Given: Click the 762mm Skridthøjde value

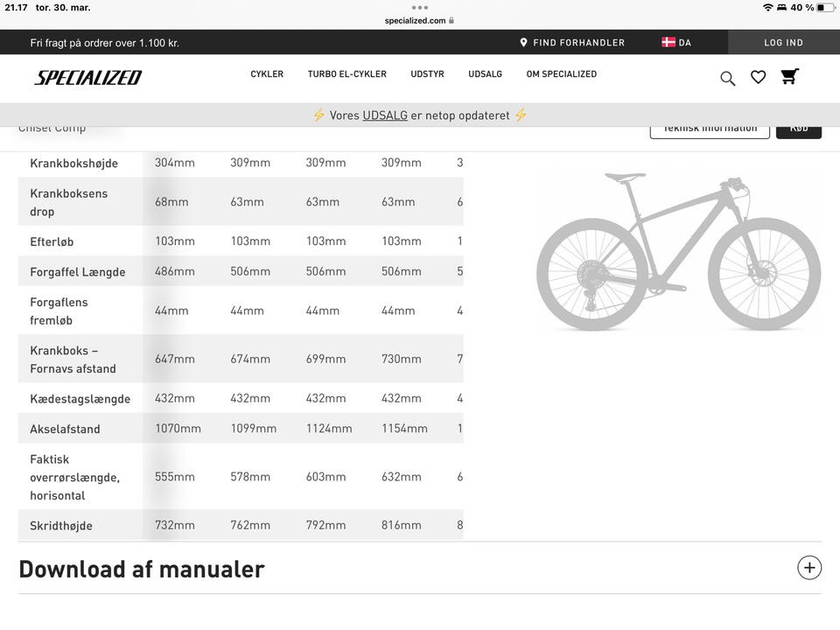Looking at the screenshot, I should tap(250, 525).
